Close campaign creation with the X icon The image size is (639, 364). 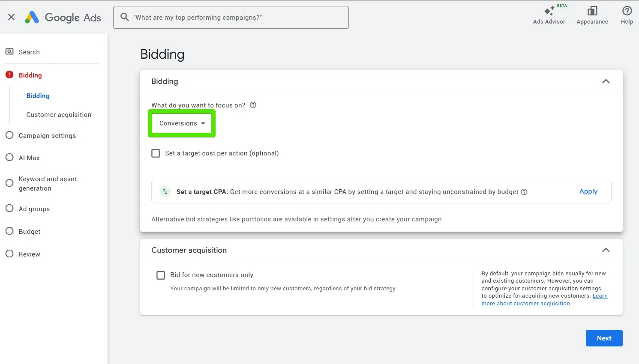coord(12,17)
